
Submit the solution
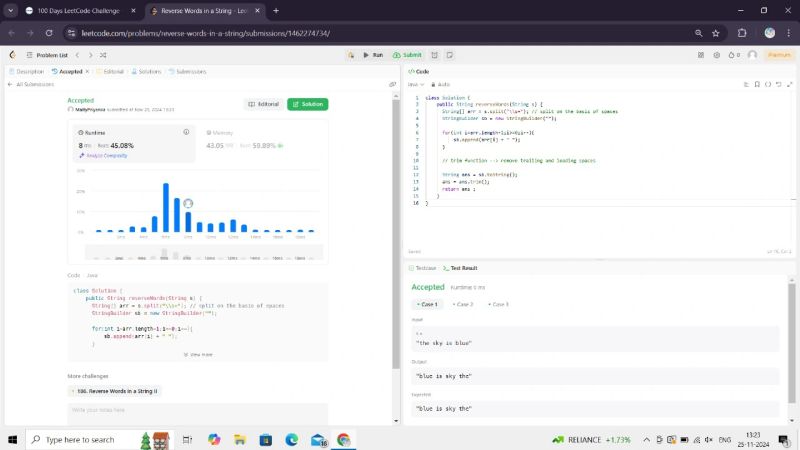pos(407,55)
